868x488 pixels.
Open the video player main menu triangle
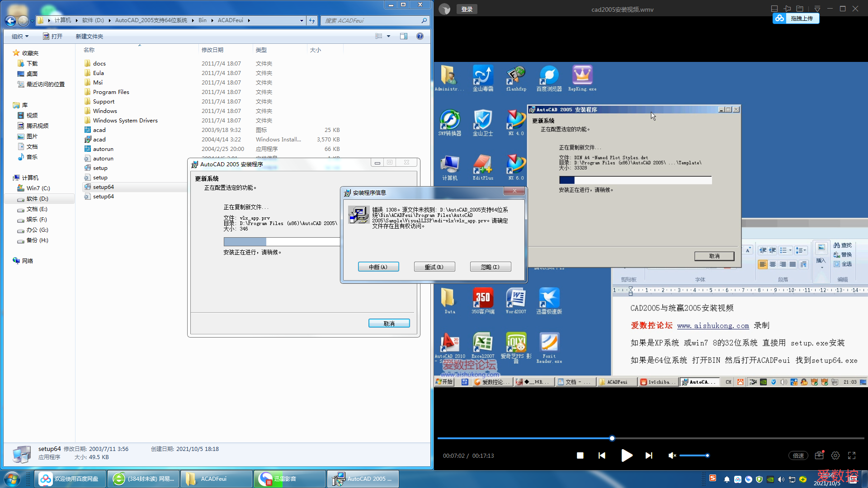817,9
